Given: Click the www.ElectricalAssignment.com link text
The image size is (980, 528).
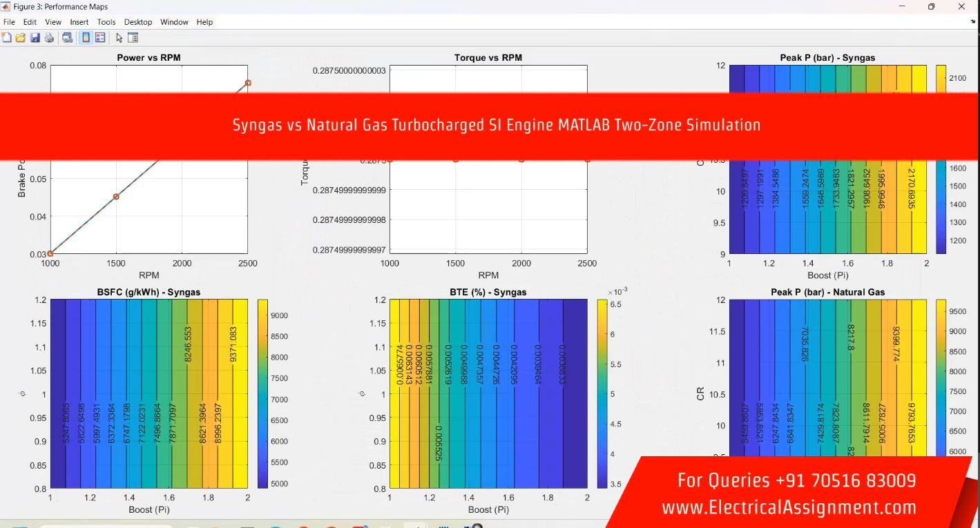Looking at the screenshot, I should (x=789, y=507).
